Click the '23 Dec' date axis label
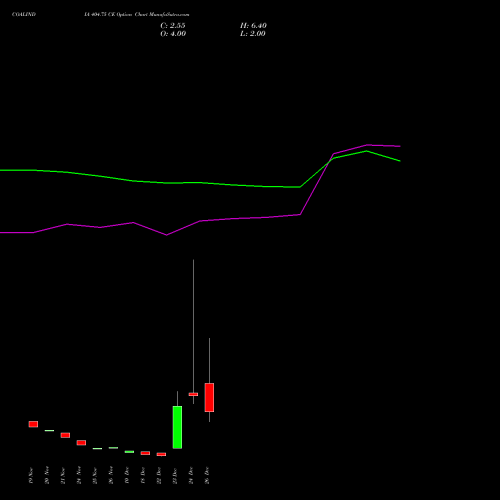Viewport: 500px width, 500px height. click(x=175, y=475)
